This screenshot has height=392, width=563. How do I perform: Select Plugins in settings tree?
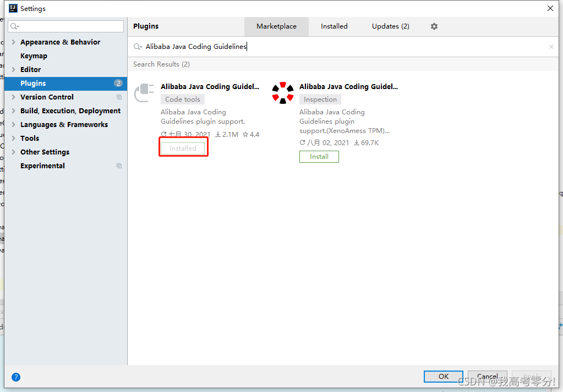click(x=65, y=83)
